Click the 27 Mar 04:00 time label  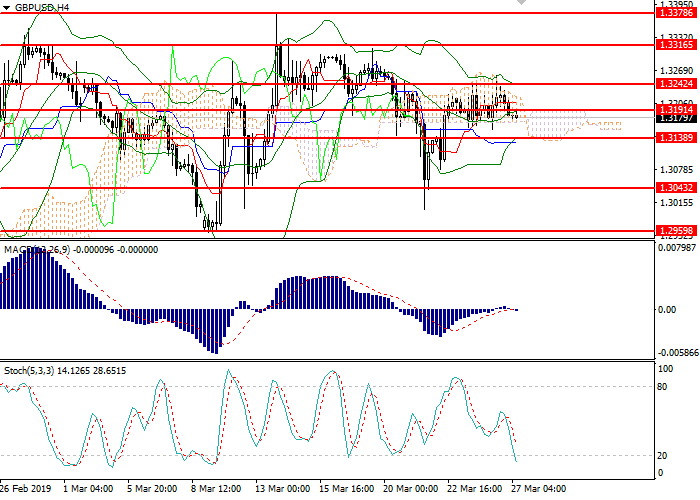click(x=542, y=489)
